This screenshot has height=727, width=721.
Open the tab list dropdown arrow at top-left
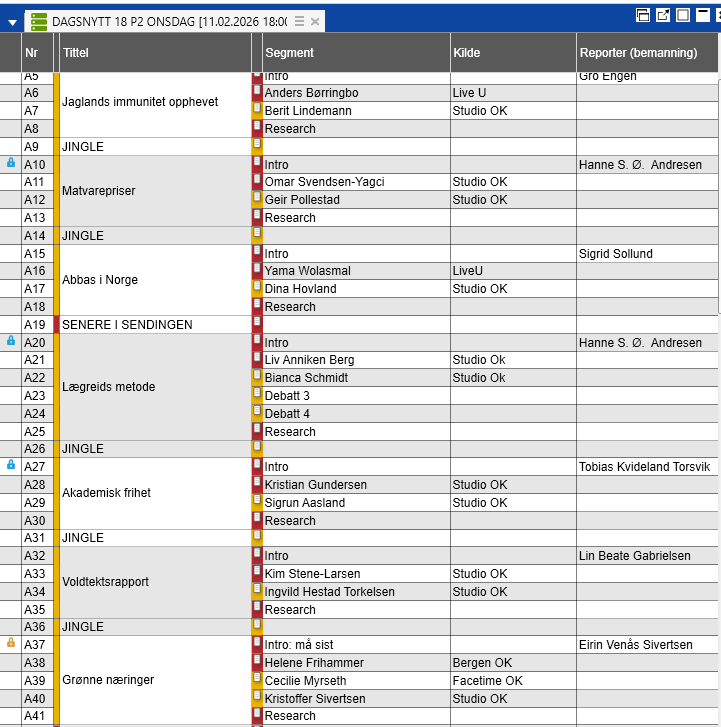12,22
